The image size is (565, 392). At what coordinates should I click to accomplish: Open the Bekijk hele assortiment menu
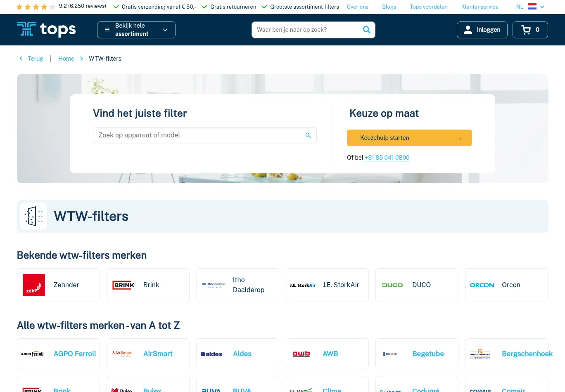coord(136,30)
